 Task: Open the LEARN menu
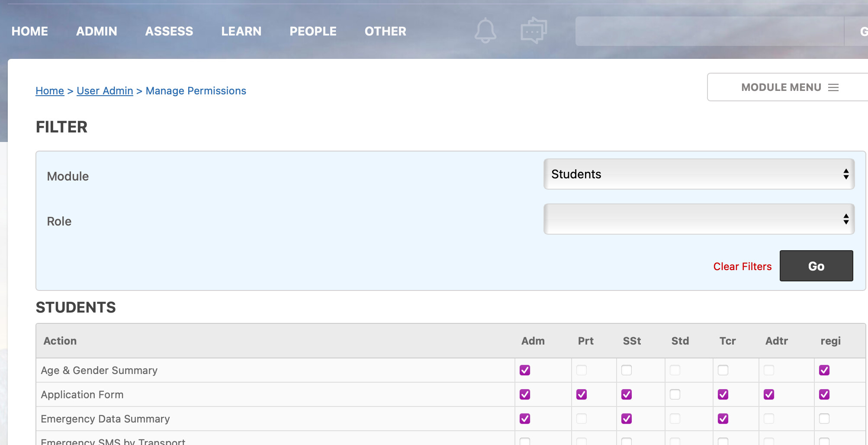pos(241,31)
